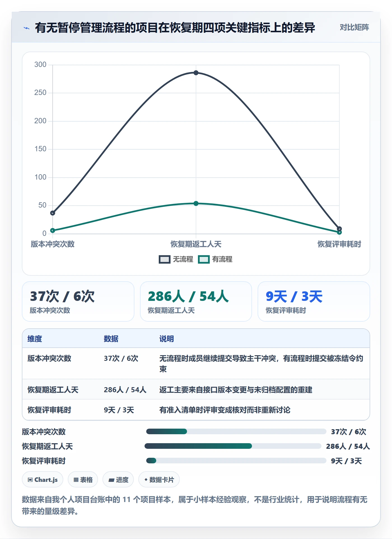The image size is (392, 539).
Task: Open the 9天 / 3天 stat card
Action: (314, 301)
